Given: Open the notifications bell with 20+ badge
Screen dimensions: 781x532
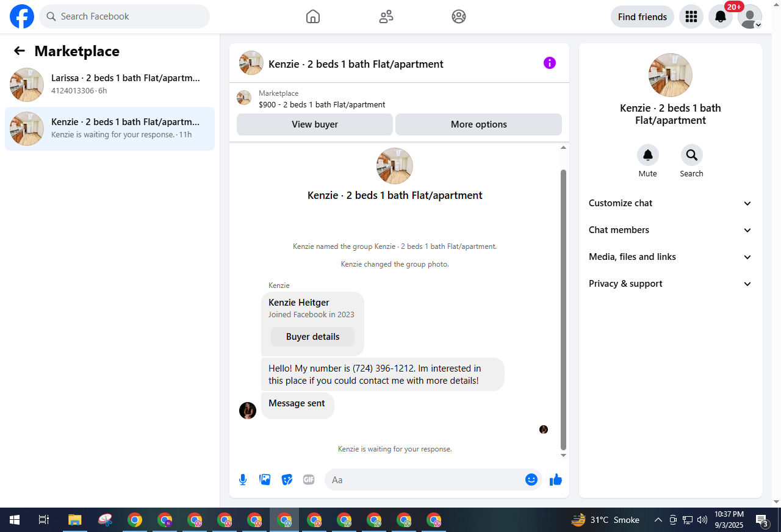Looking at the screenshot, I should coord(721,16).
